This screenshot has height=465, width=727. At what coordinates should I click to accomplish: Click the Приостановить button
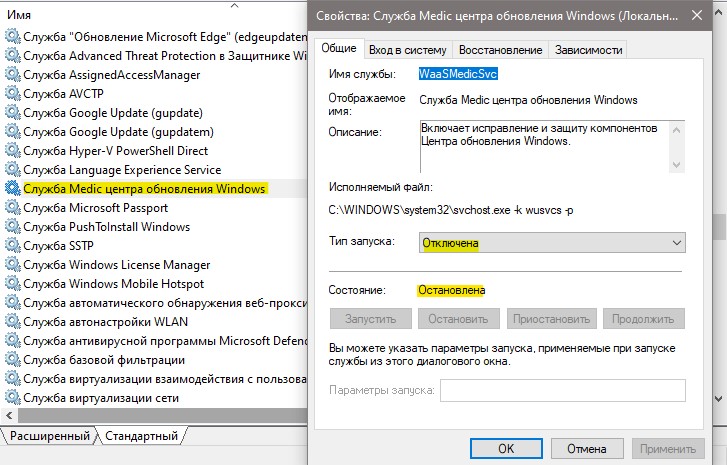point(552,319)
